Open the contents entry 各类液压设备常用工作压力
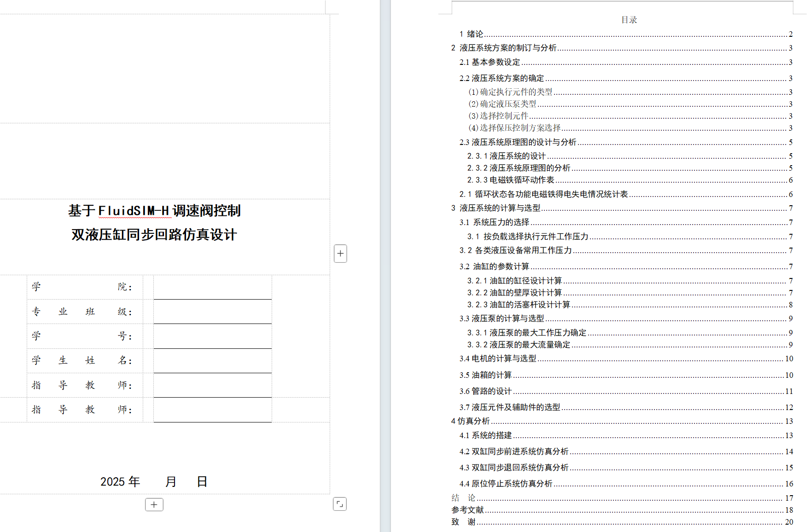The image size is (809, 532). 626,250
